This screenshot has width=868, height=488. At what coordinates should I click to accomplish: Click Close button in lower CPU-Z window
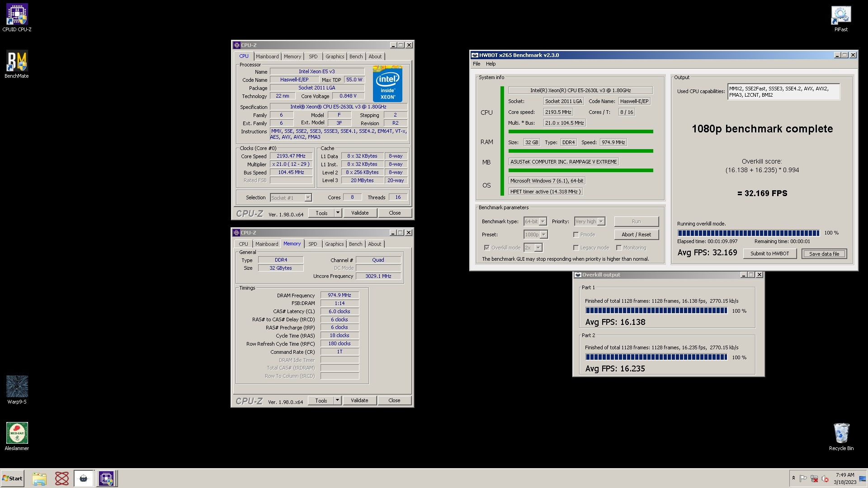[x=394, y=400]
